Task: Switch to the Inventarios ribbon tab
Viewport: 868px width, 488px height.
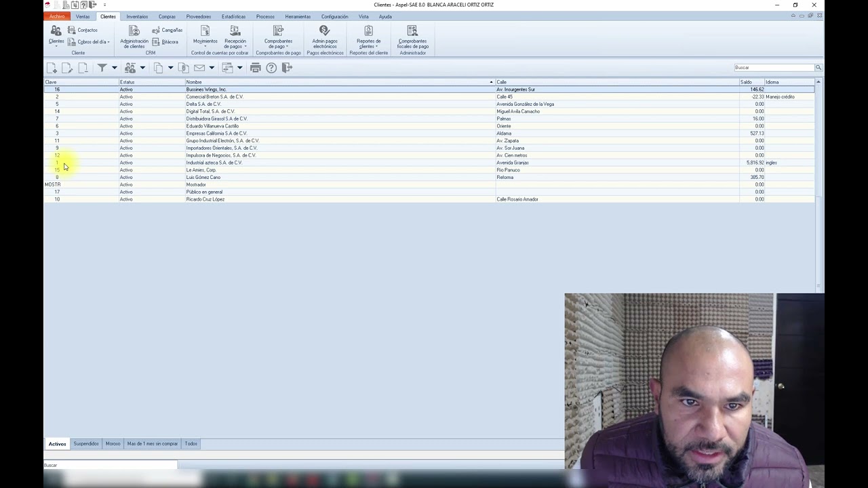Action: click(137, 16)
